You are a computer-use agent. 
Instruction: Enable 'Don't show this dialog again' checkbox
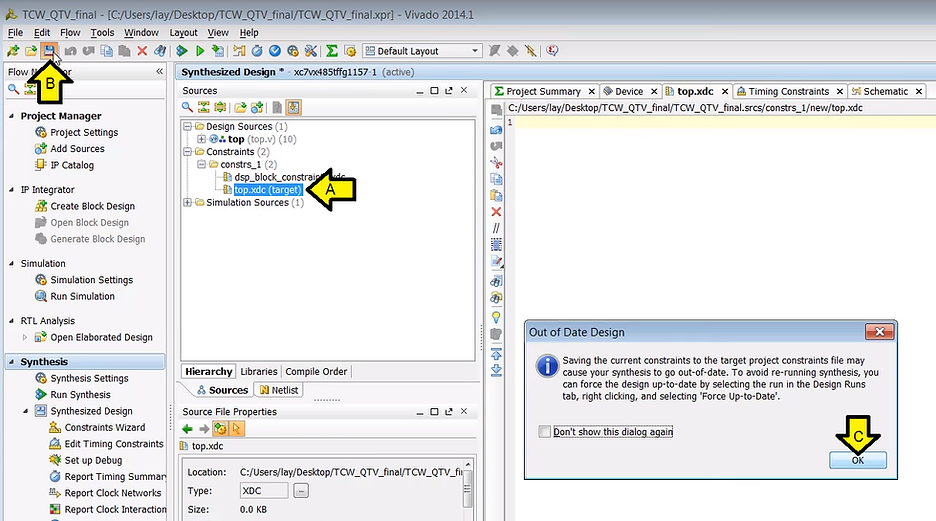[x=544, y=432]
